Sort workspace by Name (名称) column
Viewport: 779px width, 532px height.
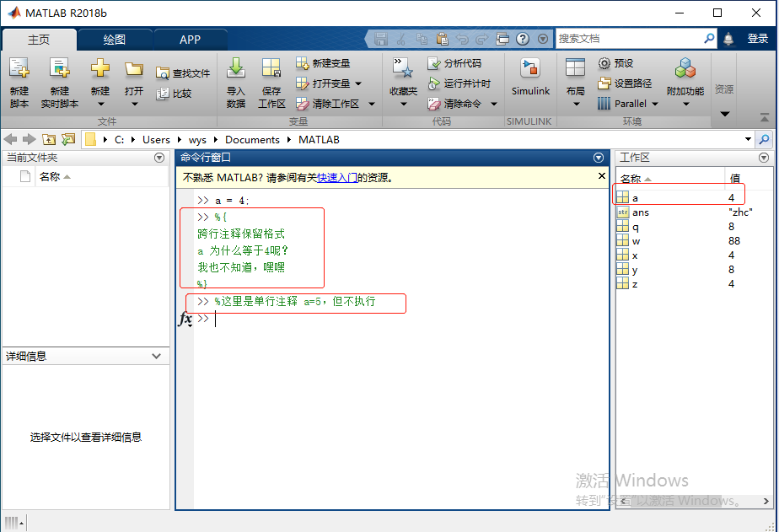click(669, 179)
